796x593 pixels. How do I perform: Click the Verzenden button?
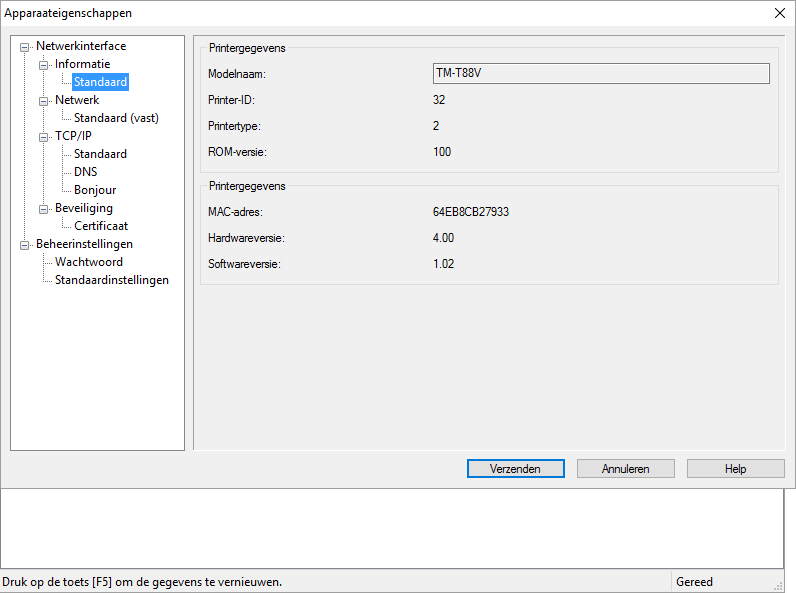point(516,469)
